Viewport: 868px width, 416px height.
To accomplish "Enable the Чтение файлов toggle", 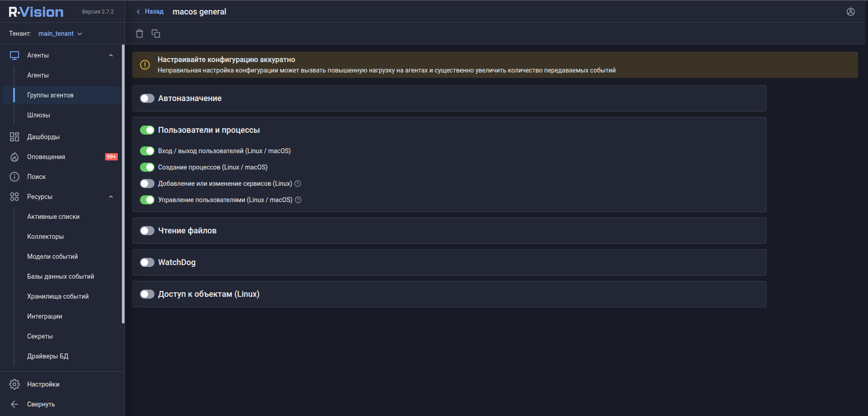I will tap(147, 231).
